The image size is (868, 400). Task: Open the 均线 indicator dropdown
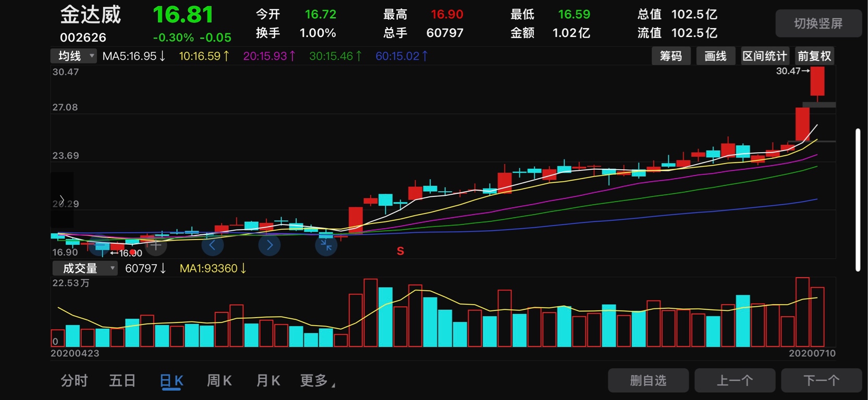(74, 56)
